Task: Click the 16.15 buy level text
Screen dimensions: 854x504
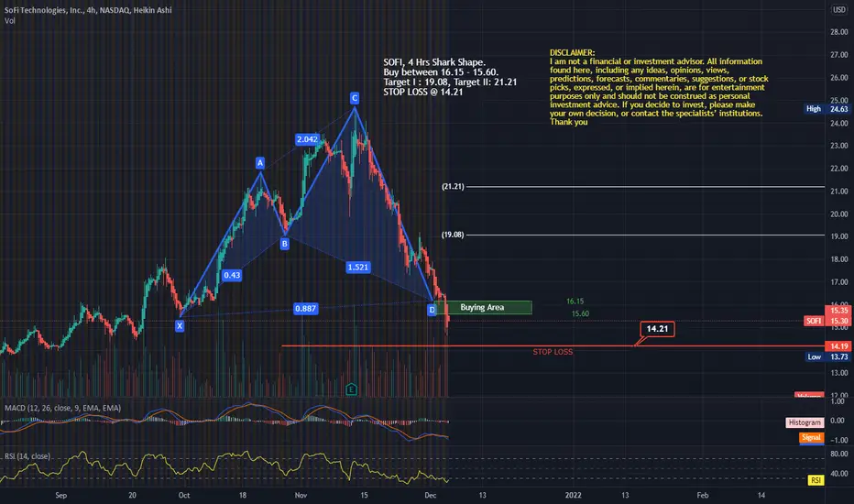Action: click(575, 301)
